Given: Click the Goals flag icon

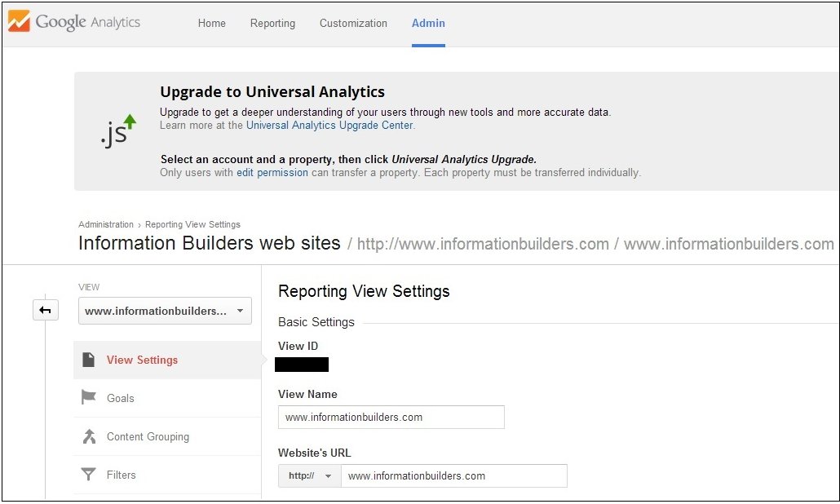Looking at the screenshot, I should coord(88,397).
